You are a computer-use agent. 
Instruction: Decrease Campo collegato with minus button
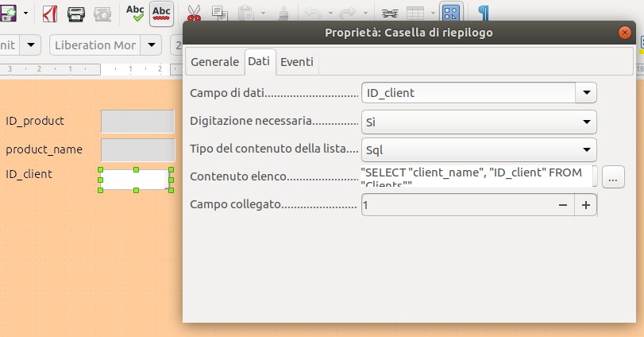563,205
